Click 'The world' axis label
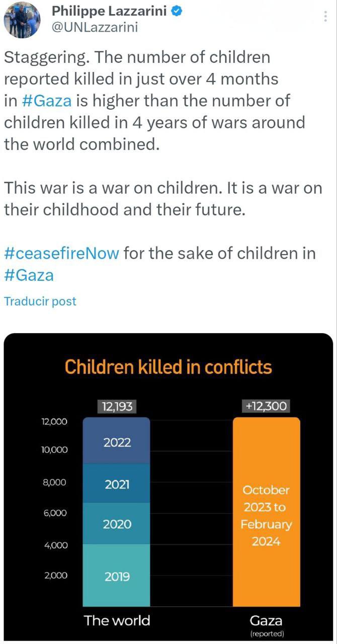The image size is (337, 644). click(117, 620)
